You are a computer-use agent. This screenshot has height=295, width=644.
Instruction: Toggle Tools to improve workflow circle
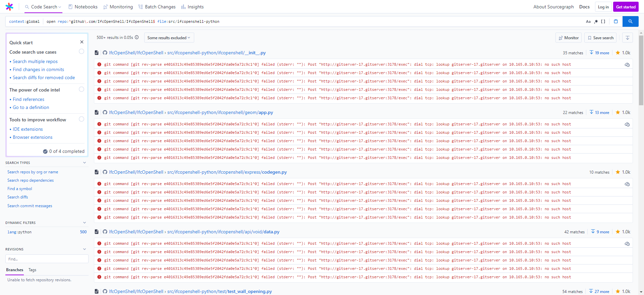tap(82, 119)
